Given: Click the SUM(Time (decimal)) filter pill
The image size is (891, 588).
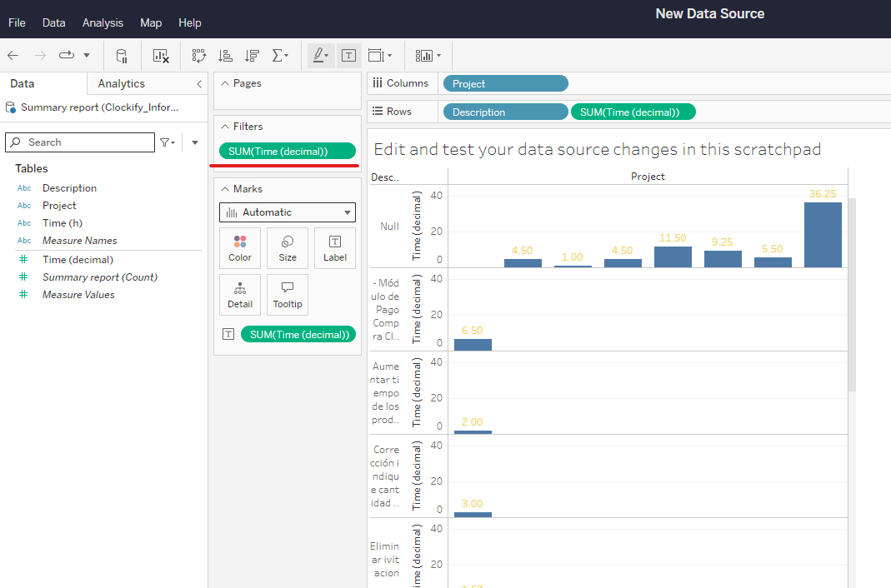Looking at the screenshot, I should coord(287,152).
